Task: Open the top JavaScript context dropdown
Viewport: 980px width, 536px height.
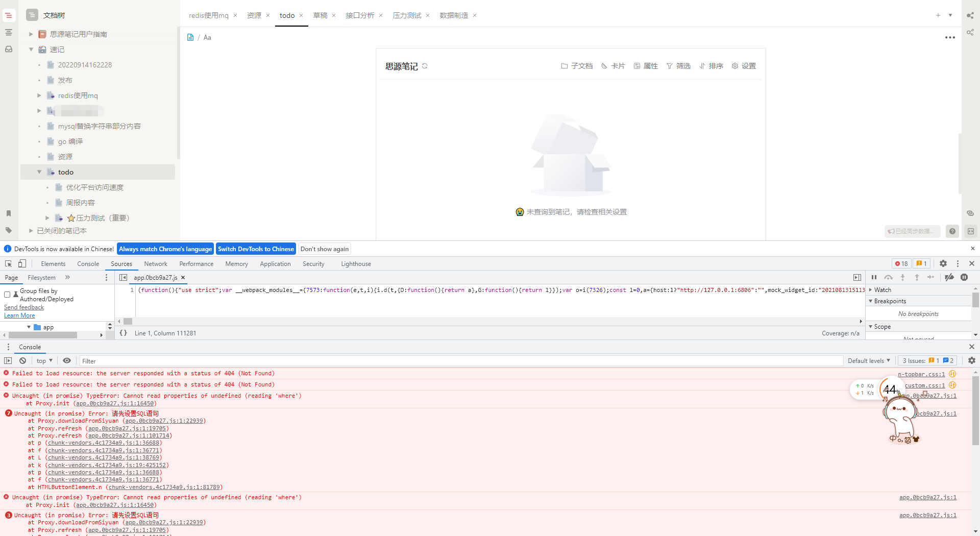Action: tap(44, 360)
